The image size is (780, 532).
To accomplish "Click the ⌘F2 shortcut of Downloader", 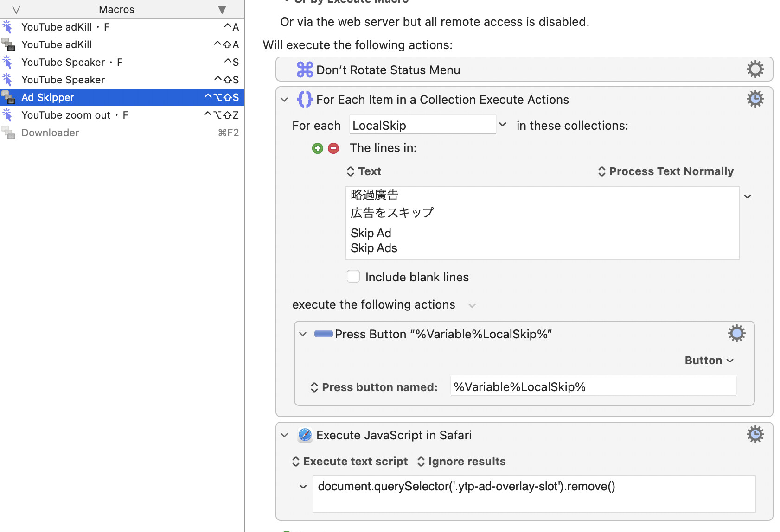I will click(x=228, y=133).
